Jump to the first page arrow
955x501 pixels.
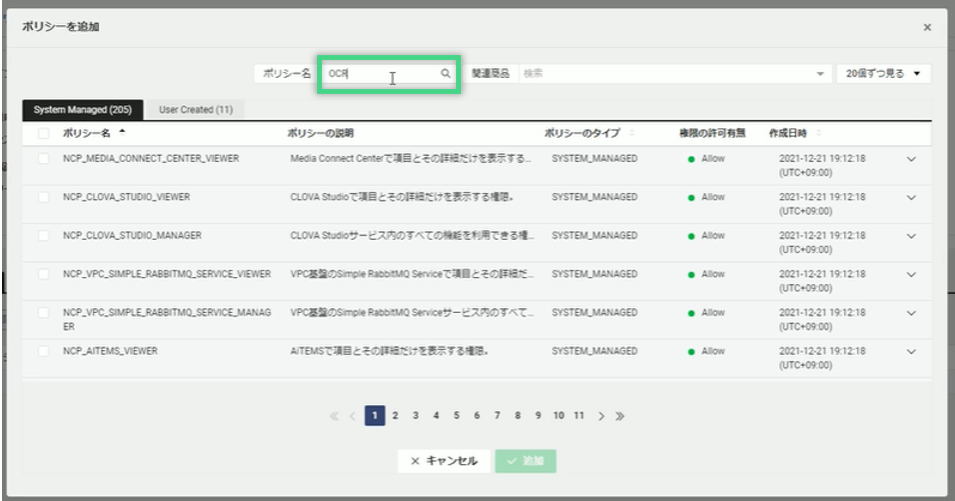pos(334,416)
